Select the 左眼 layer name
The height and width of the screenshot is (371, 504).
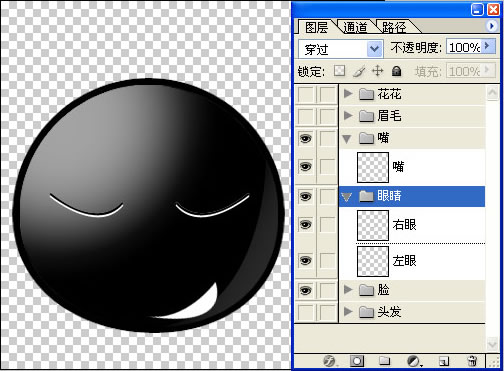tap(404, 261)
